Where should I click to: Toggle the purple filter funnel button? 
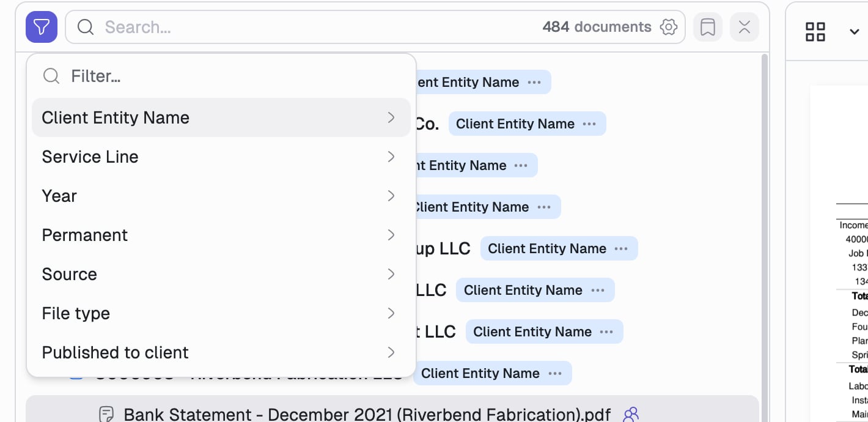coord(42,27)
